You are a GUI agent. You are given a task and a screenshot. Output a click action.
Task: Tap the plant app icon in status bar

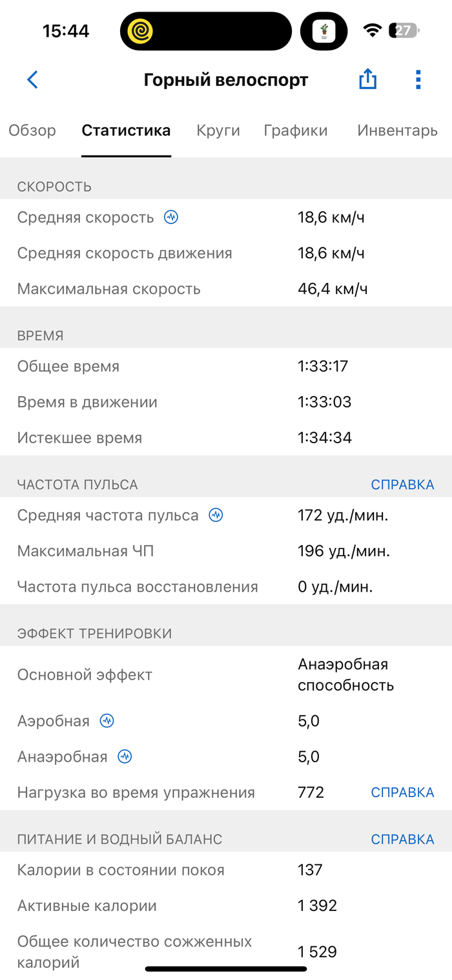pos(324,31)
